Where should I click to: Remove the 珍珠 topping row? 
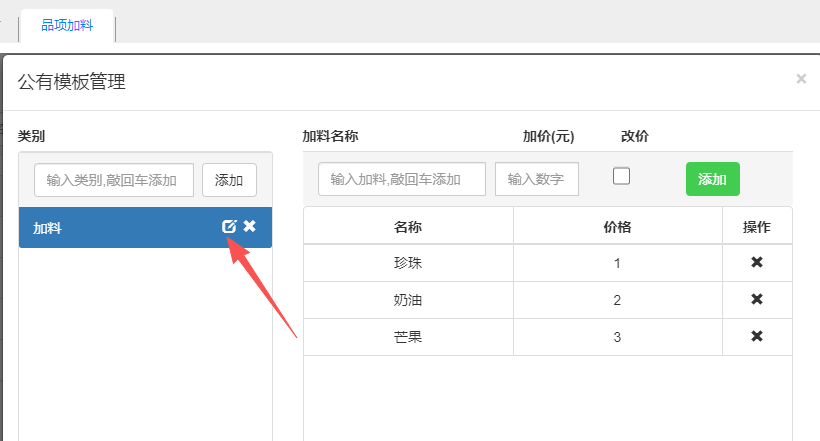coord(757,263)
